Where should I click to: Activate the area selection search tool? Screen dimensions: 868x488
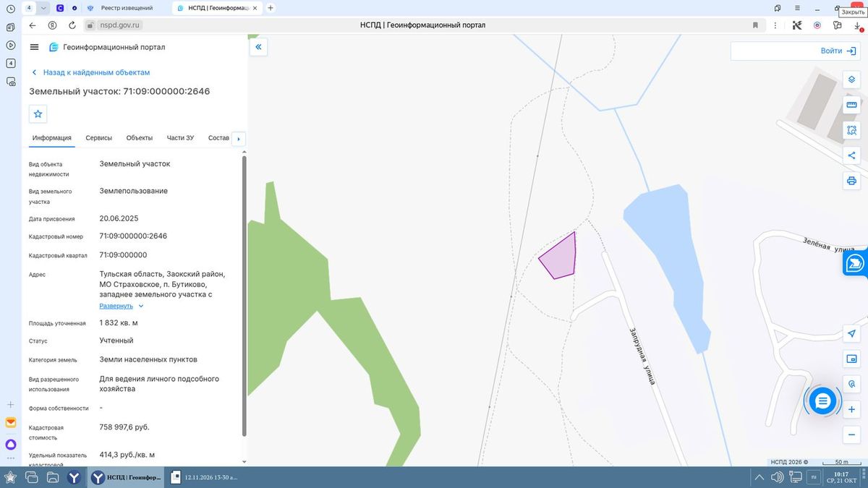point(851,131)
